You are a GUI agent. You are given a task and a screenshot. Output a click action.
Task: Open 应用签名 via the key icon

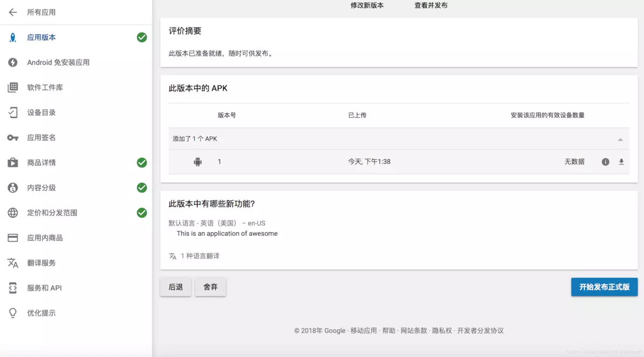(13, 137)
